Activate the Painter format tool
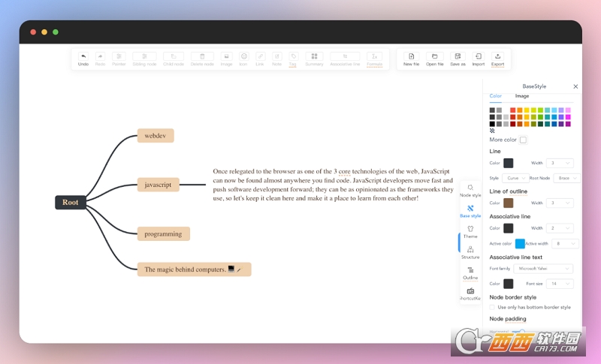The width and height of the screenshot is (601, 364). tap(119, 56)
